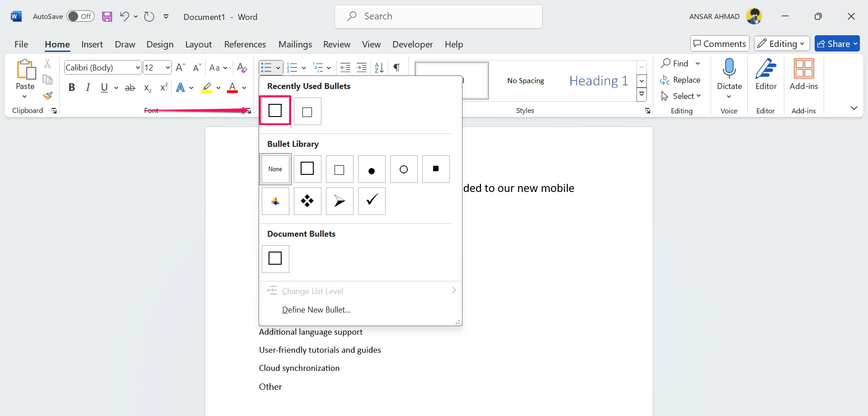Click the Cut scissors icon

click(47, 64)
